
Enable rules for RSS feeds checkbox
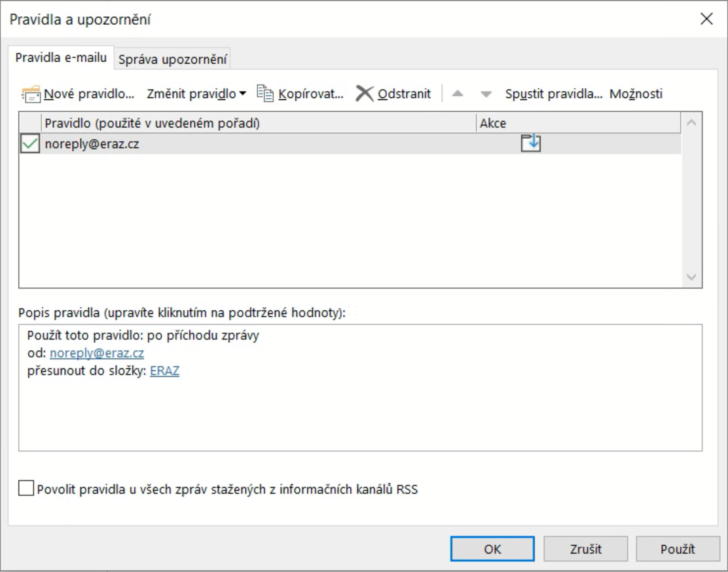click(x=26, y=489)
